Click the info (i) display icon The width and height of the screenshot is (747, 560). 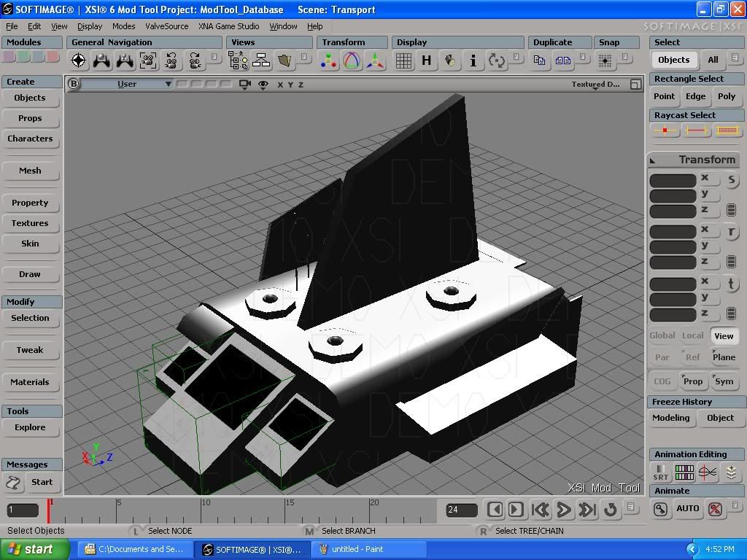pos(473,61)
